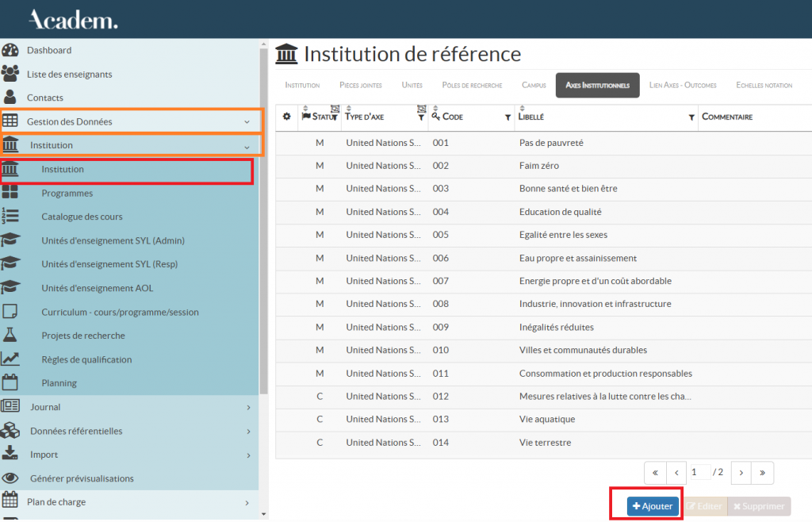Click the chart icon for Règles de qualification
The height and width of the screenshot is (522, 812).
(10, 359)
